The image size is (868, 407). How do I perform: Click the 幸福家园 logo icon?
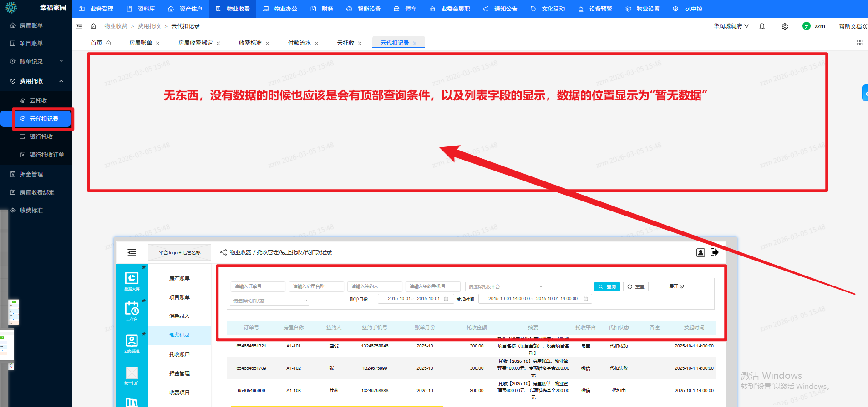pyautogui.click(x=11, y=8)
